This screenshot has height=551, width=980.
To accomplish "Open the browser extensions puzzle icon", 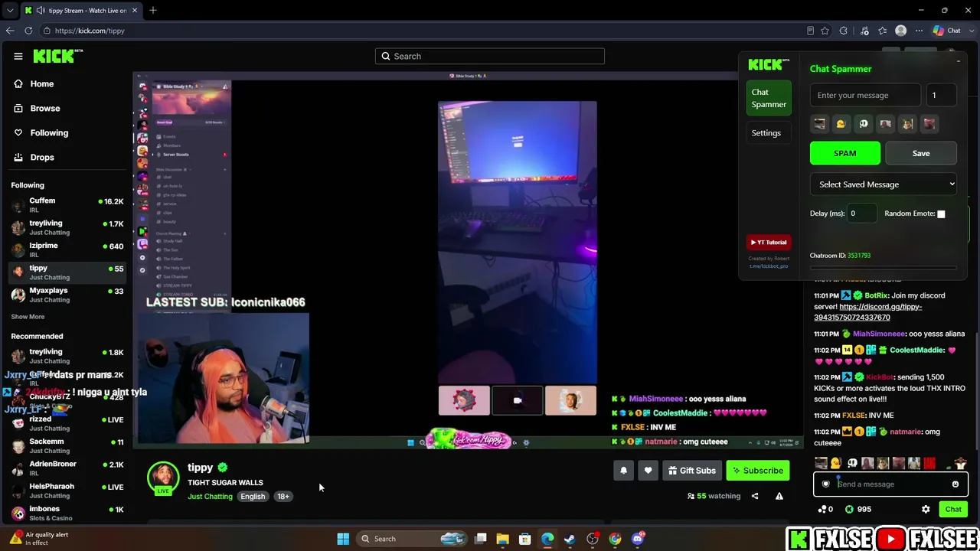I will pos(844,31).
